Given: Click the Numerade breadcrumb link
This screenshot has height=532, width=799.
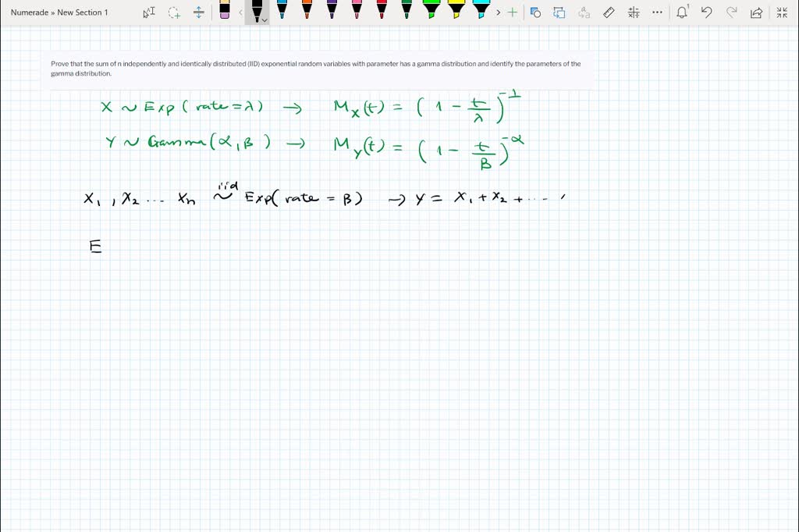Looking at the screenshot, I should 30,12.
